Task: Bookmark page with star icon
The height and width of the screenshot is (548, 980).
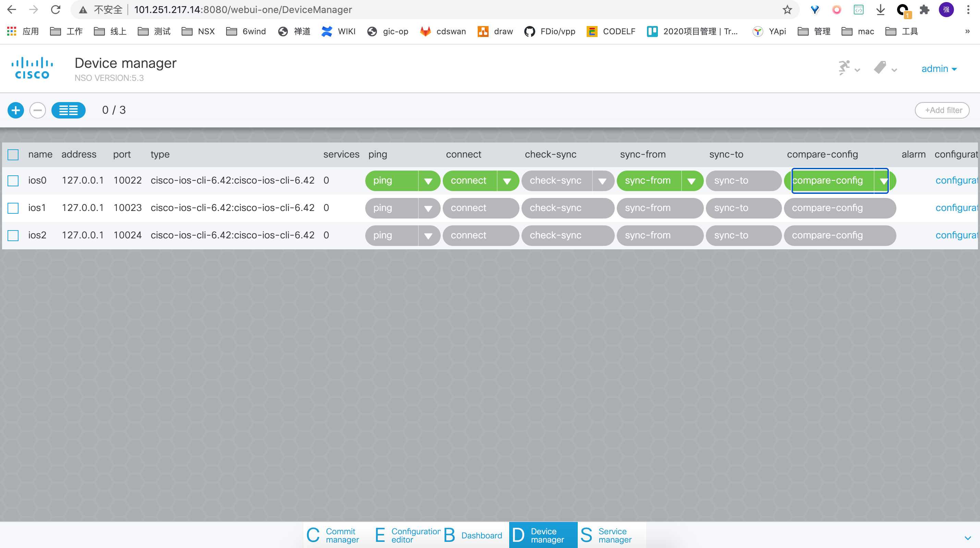Action: click(787, 10)
